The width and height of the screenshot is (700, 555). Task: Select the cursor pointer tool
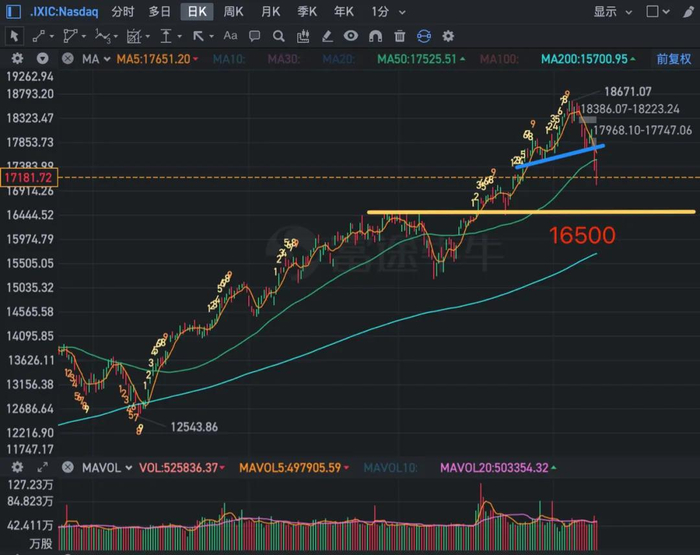click(14, 36)
